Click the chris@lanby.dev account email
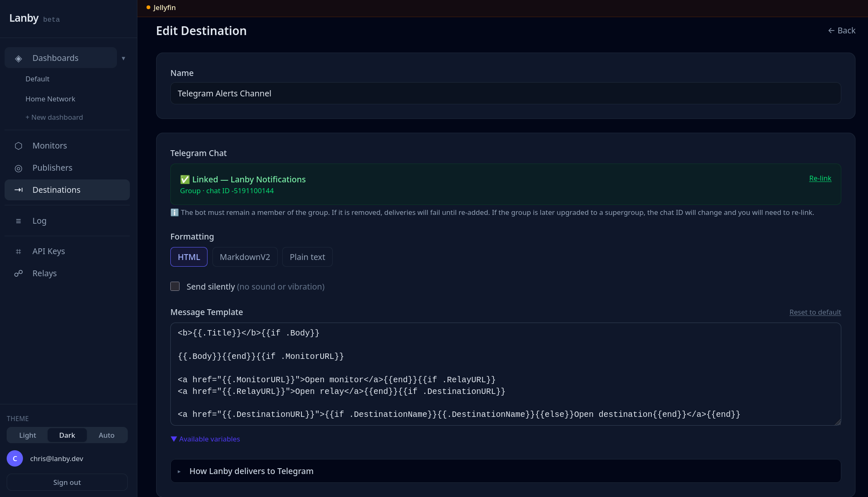This screenshot has height=497, width=868. (x=57, y=459)
